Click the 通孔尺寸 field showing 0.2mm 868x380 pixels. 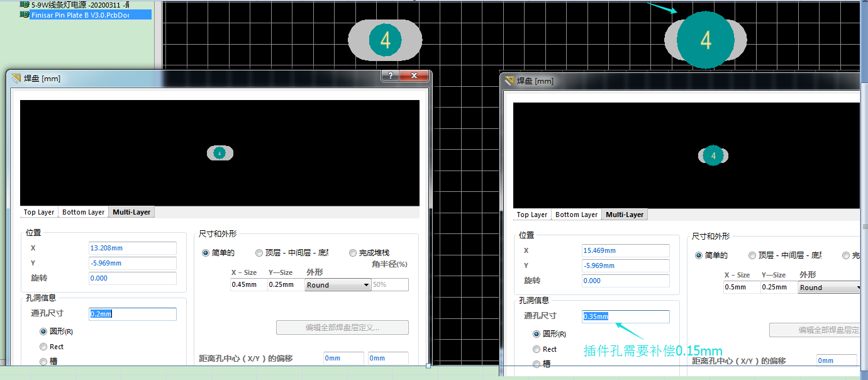click(x=132, y=314)
